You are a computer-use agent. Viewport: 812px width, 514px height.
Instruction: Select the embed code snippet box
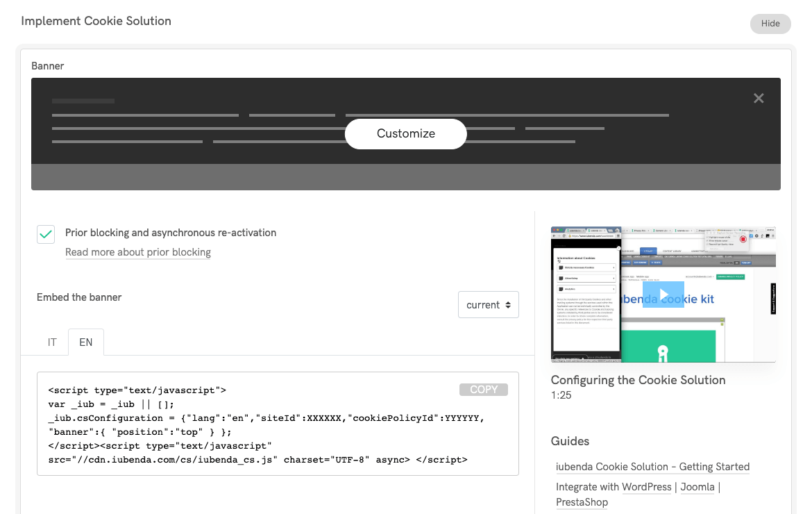[277, 424]
